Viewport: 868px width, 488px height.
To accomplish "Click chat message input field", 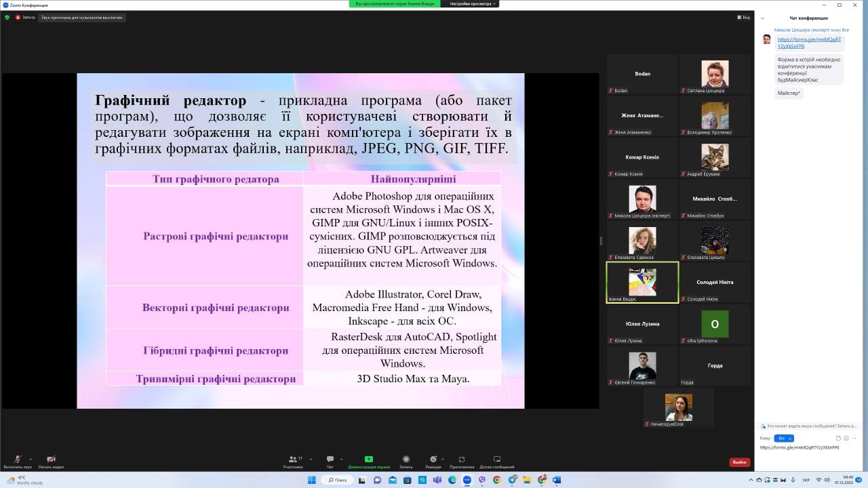I will click(810, 455).
